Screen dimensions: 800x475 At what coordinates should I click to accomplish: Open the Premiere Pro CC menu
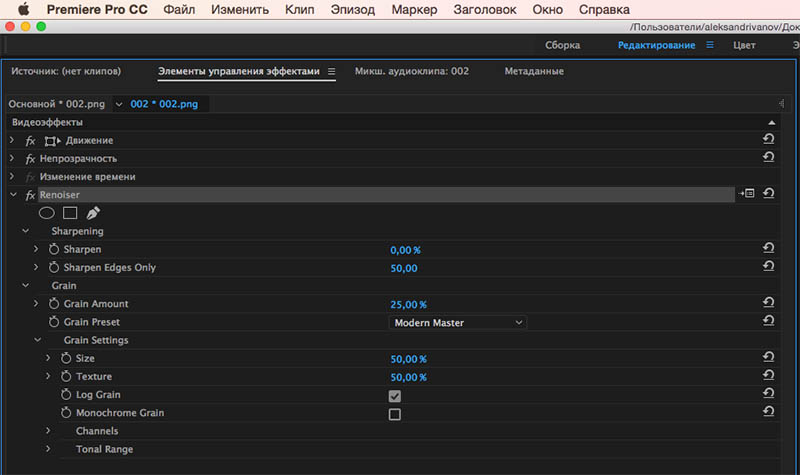click(x=97, y=9)
